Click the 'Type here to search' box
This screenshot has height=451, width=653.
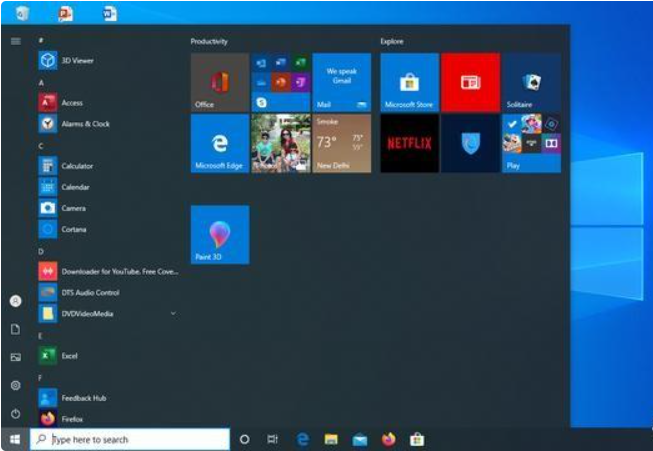click(x=130, y=439)
